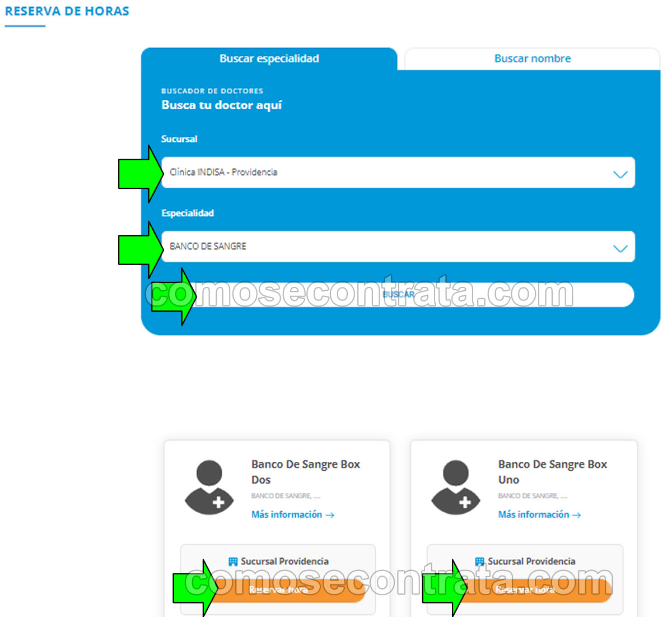672x617 pixels.
Task: Open the Buscar nombre tab
Action: coord(532,59)
